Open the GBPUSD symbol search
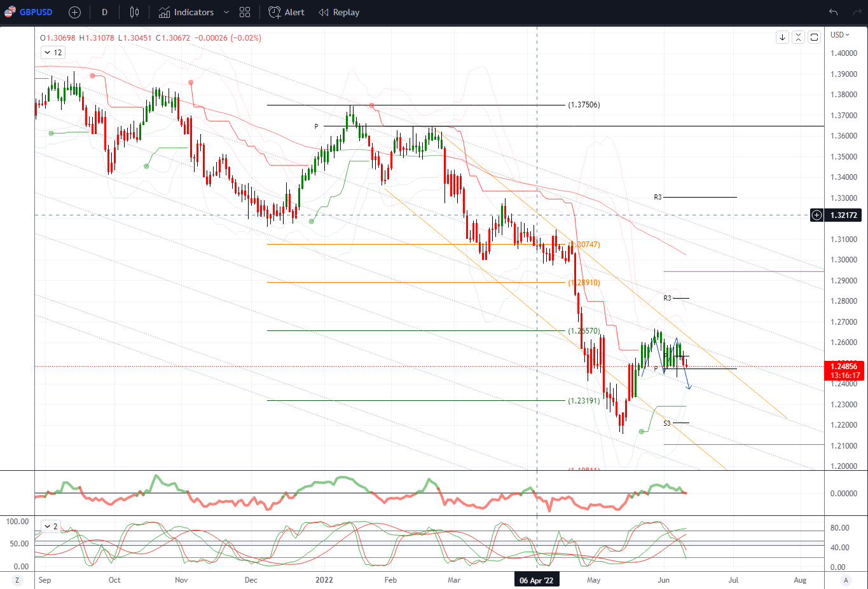Viewport: 868px width, 589px height. pyautogui.click(x=36, y=12)
